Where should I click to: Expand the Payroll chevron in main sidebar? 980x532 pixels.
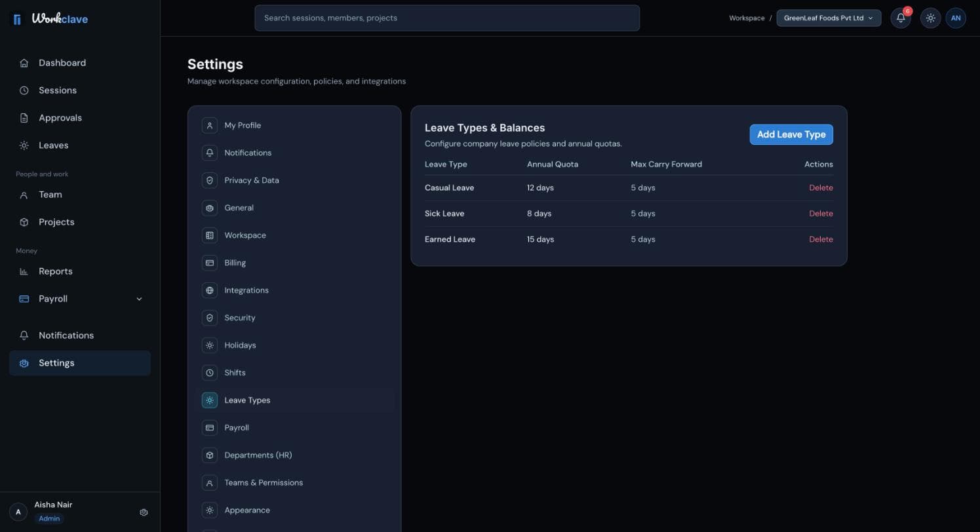139,299
